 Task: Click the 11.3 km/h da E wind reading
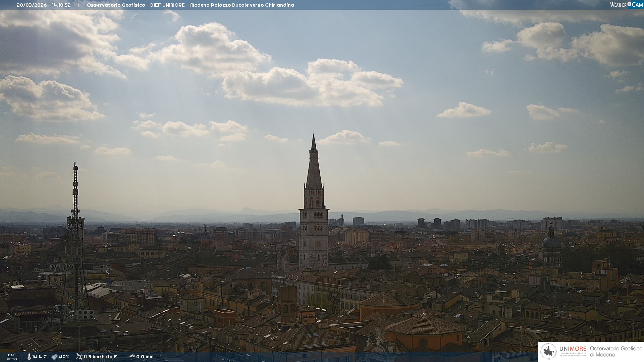pyautogui.click(x=100, y=357)
